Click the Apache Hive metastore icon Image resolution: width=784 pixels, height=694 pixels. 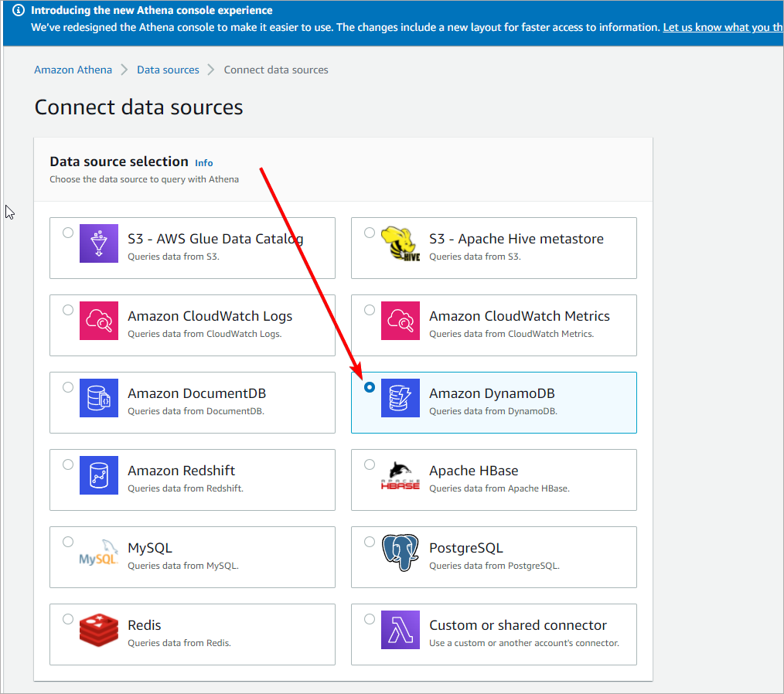(x=400, y=243)
